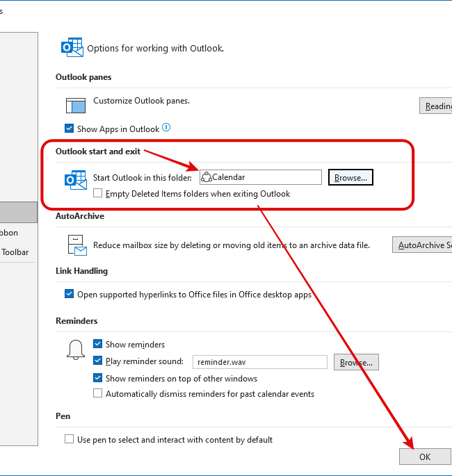This screenshot has height=476, width=452.
Task: Click the Start Outlook in this folder label
Action: [x=143, y=178]
